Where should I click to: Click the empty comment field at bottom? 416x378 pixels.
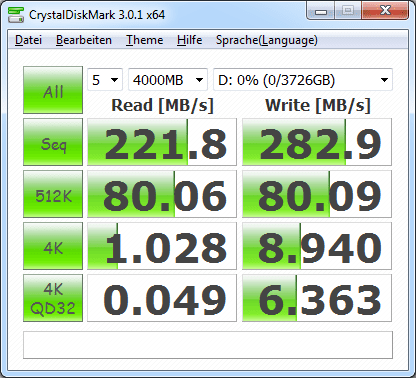[x=208, y=345]
